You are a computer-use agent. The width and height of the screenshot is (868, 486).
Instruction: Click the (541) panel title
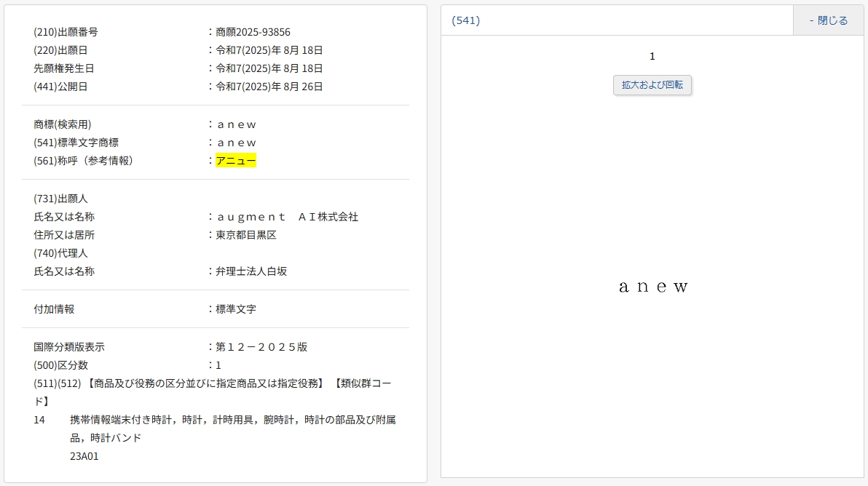click(465, 20)
